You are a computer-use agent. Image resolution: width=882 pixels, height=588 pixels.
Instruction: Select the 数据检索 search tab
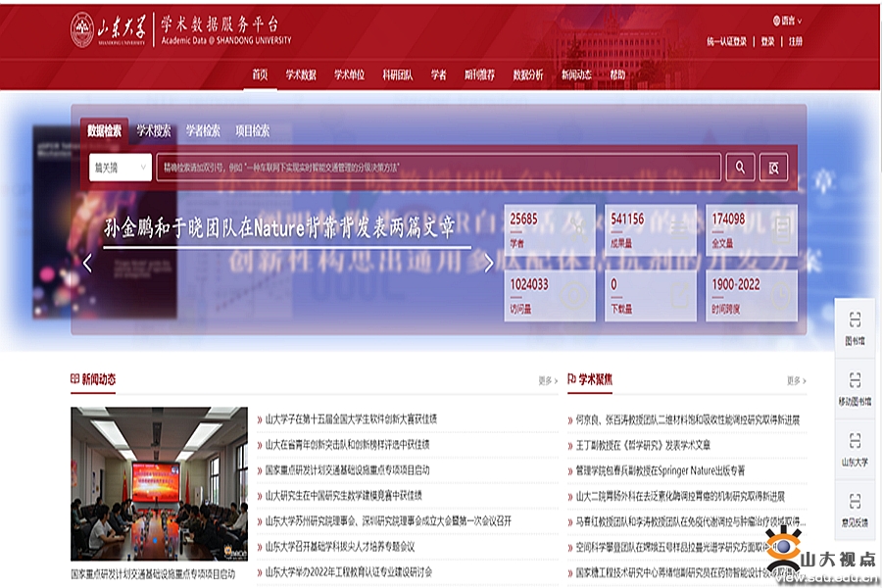click(104, 131)
